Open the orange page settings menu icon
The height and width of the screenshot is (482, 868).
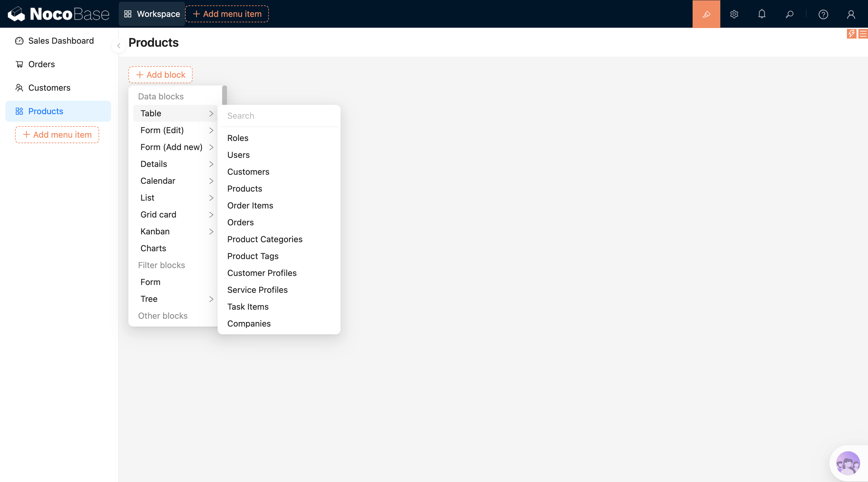point(863,33)
